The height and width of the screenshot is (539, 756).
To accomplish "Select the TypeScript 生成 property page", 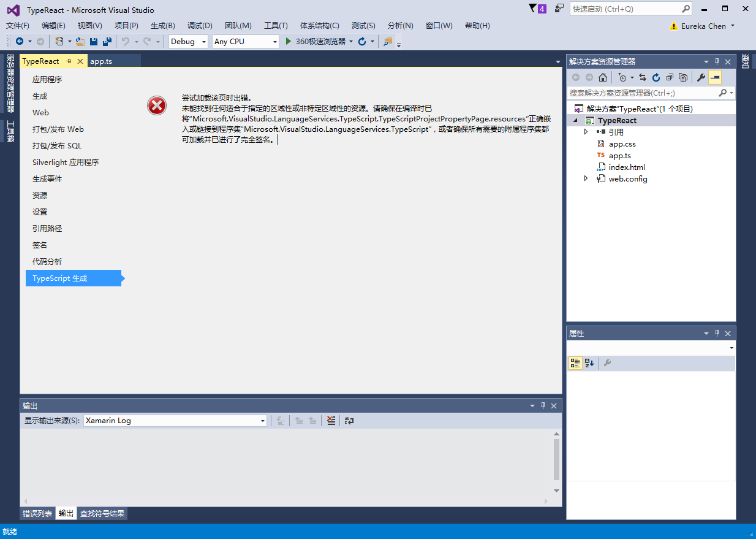I will click(x=74, y=278).
